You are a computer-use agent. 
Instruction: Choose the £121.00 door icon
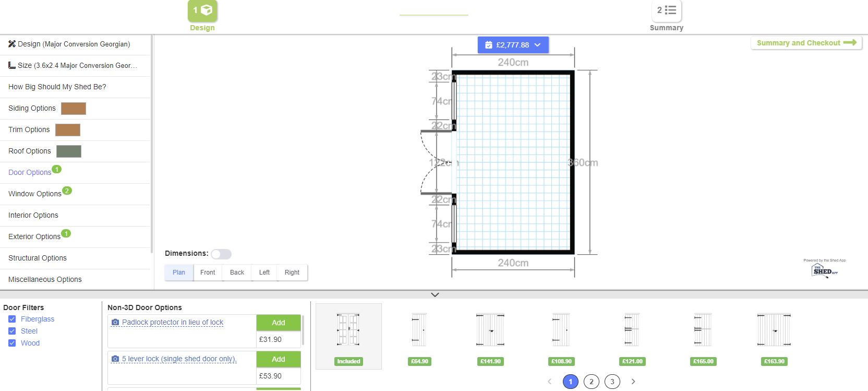[632, 330]
